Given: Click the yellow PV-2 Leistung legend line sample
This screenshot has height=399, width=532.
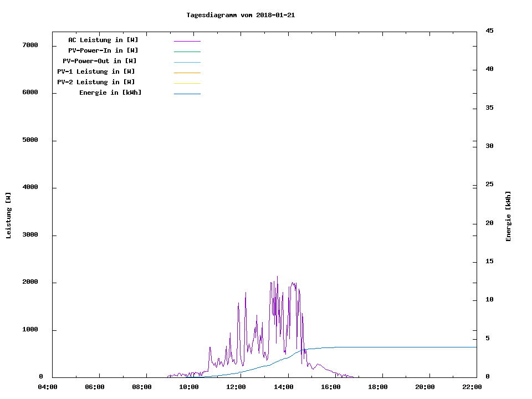Looking at the screenshot, I should 187,83.
